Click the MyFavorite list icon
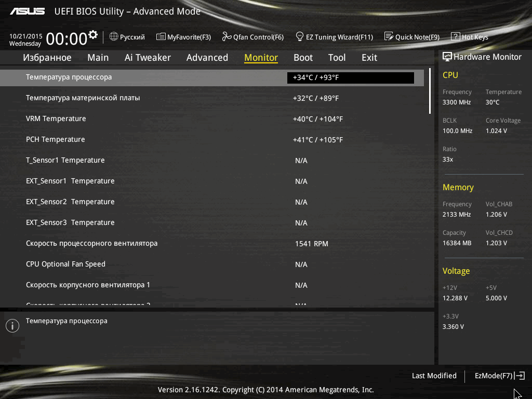Image resolution: width=532 pixels, height=399 pixels. (161, 37)
